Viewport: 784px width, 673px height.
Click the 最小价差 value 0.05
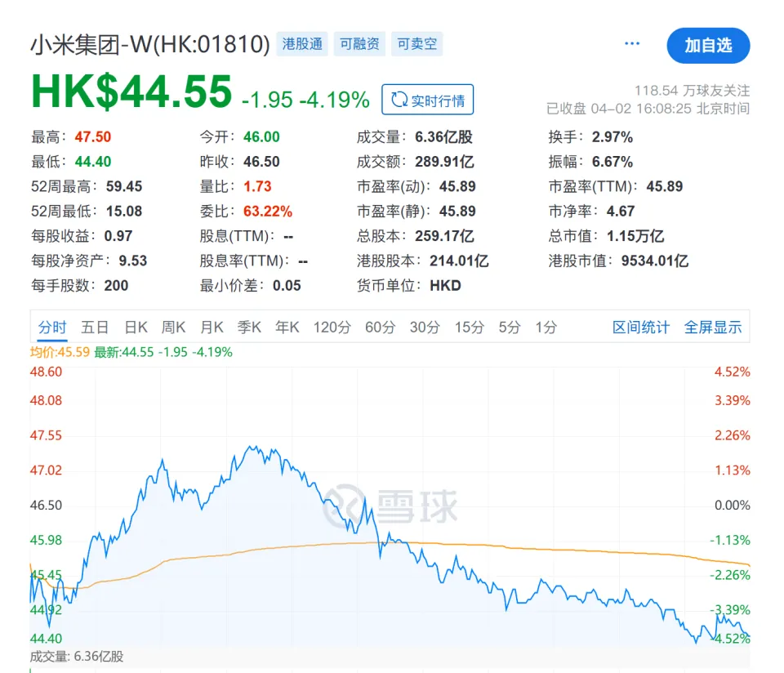coord(287,286)
